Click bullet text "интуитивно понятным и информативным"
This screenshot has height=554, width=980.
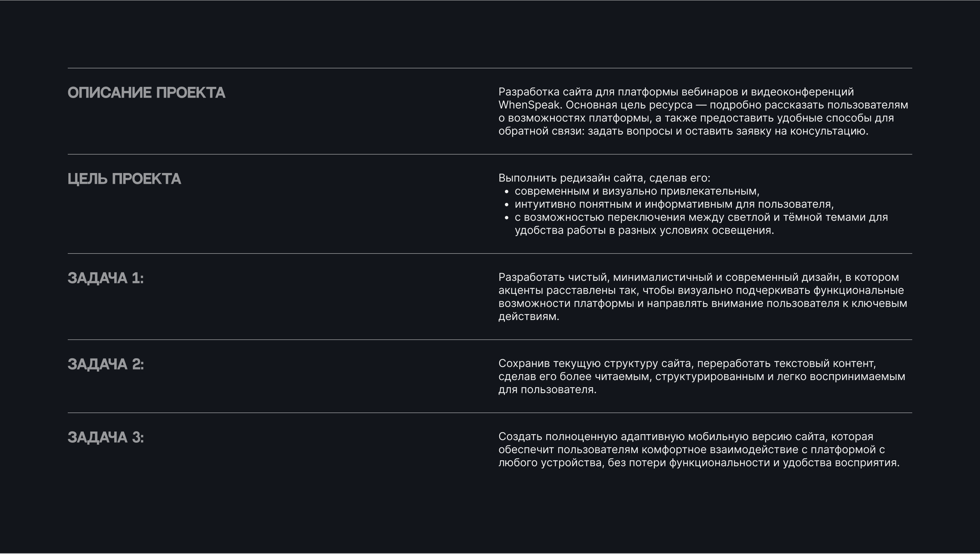tap(674, 205)
